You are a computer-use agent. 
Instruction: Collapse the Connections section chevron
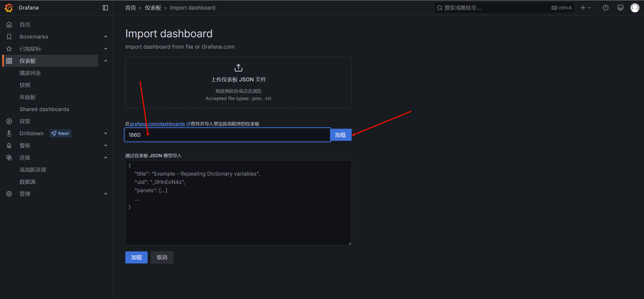coord(106,158)
